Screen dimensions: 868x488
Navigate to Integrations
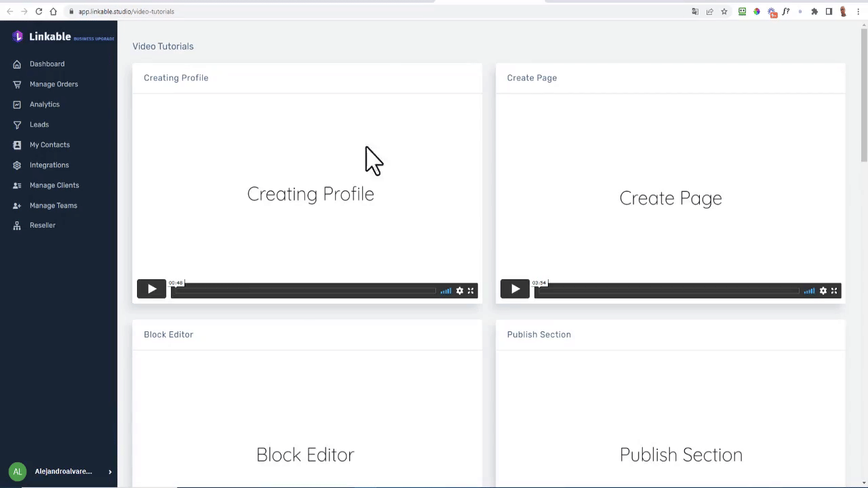(x=49, y=165)
